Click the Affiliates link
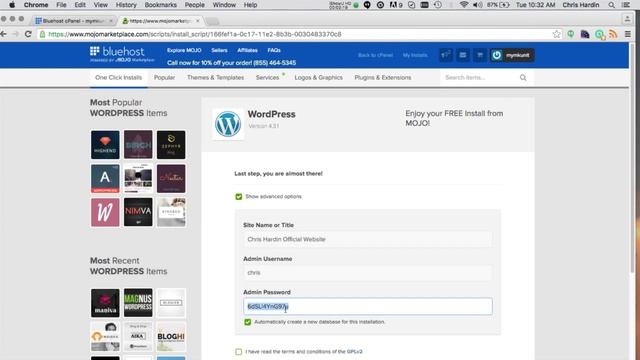640x360 pixels. (x=247, y=50)
